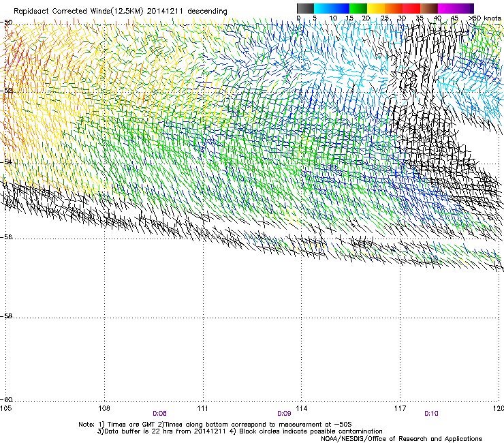Click the yellow 20-25 knots legend swatch
Image resolution: width=504 pixels, height=443 pixels.
pyautogui.click(x=376, y=8)
